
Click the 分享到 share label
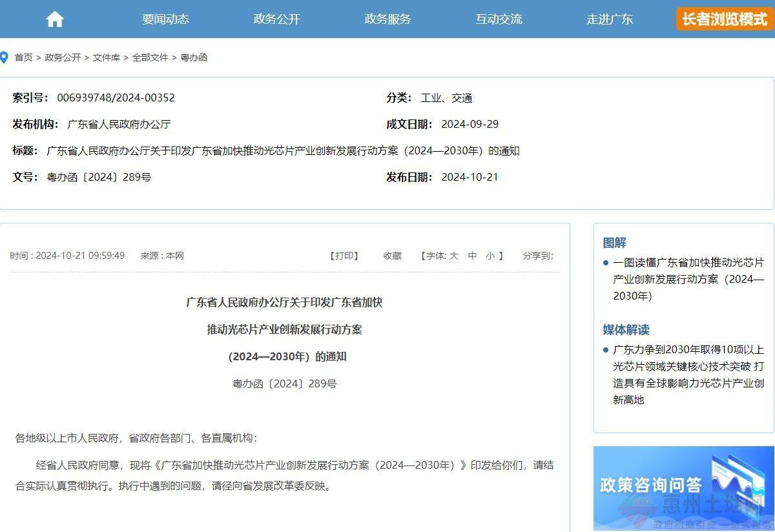(538, 256)
